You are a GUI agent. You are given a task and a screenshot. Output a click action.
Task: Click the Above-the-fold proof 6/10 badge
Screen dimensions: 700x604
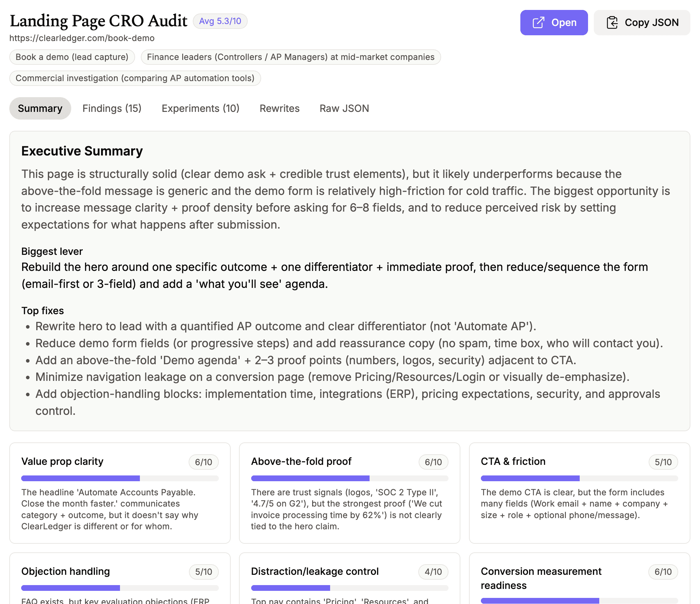point(433,462)
